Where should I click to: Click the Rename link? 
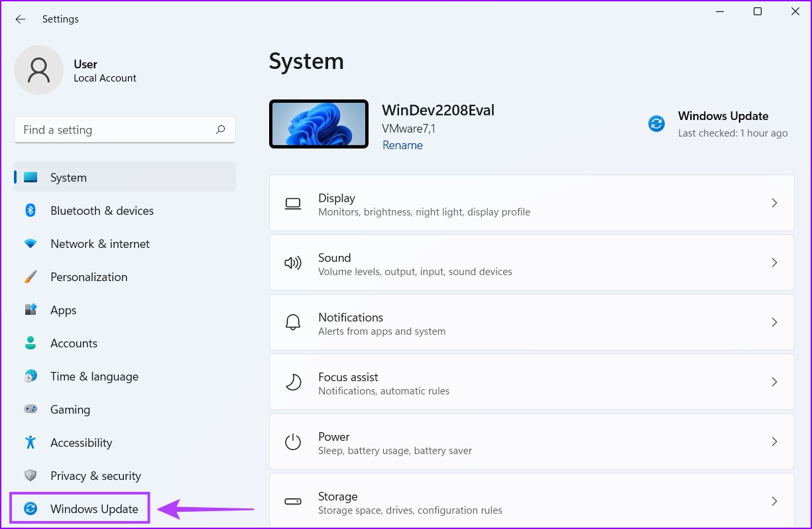[402, 145]
